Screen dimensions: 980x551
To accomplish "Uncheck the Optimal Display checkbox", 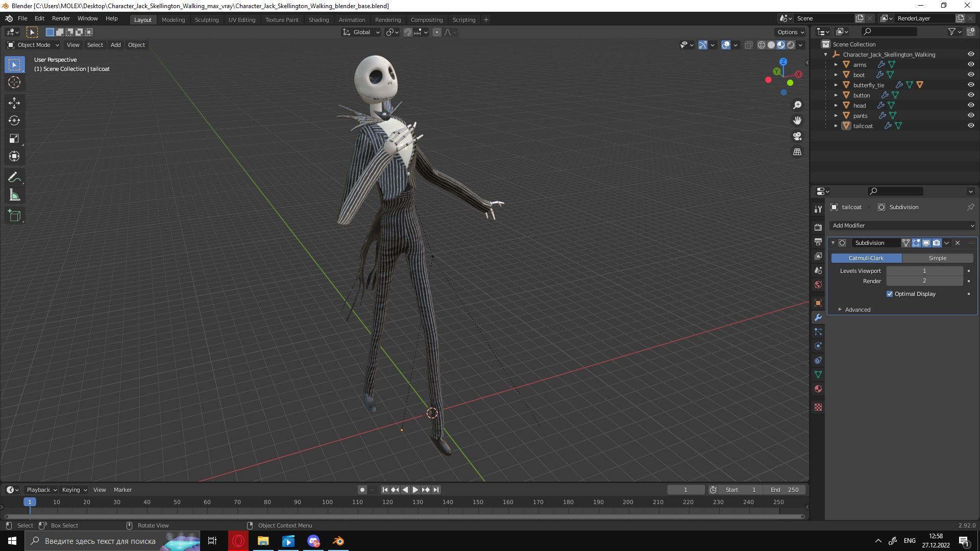I will [890, 294].
